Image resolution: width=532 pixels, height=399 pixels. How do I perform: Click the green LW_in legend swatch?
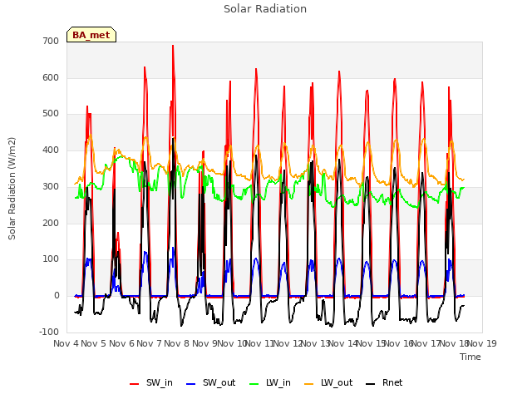(x=254, y=384)
